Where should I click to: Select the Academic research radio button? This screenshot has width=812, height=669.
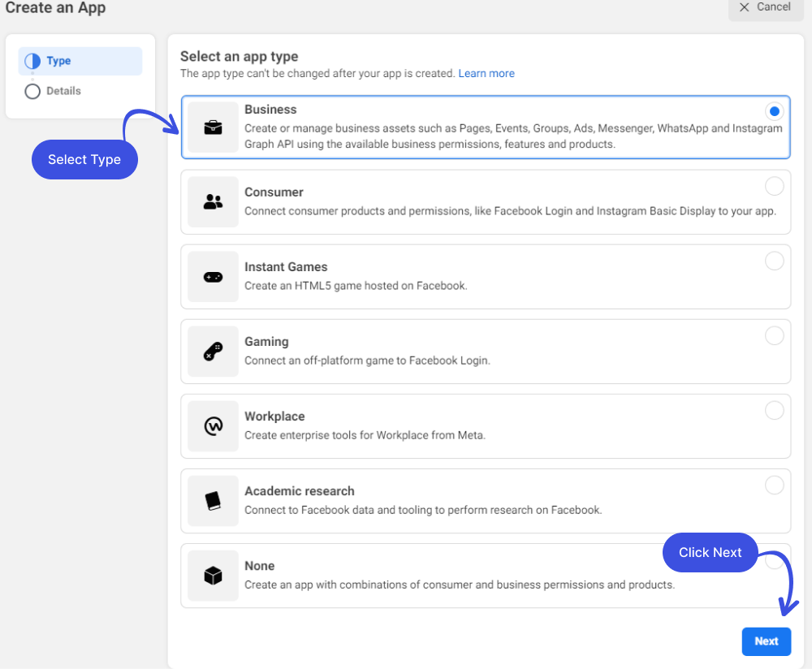(774, 486)
